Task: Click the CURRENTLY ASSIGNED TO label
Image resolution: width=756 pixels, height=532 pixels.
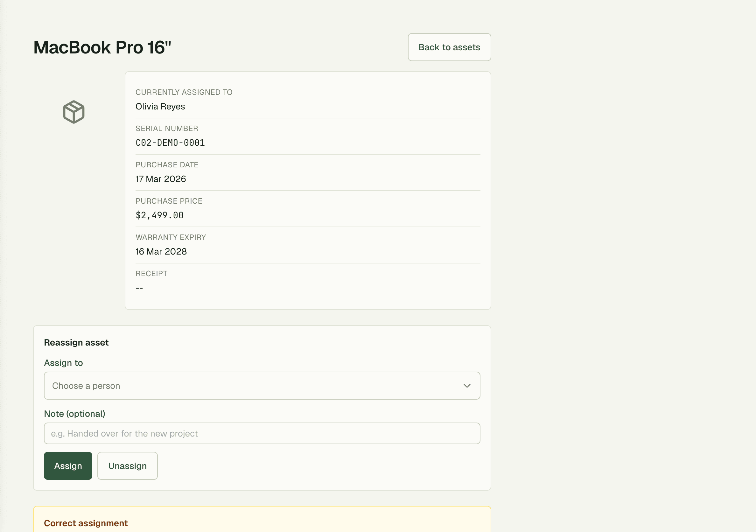Action: tap(184, 92)
